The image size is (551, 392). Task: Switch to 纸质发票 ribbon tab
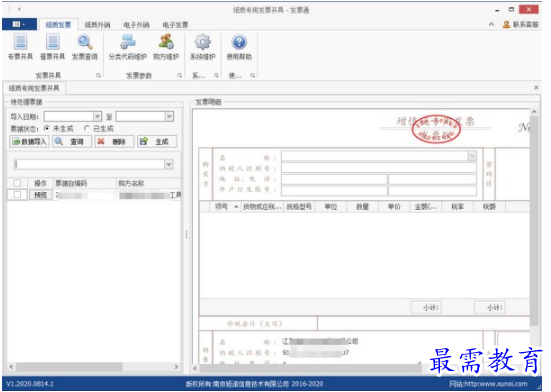click(58, 25)
